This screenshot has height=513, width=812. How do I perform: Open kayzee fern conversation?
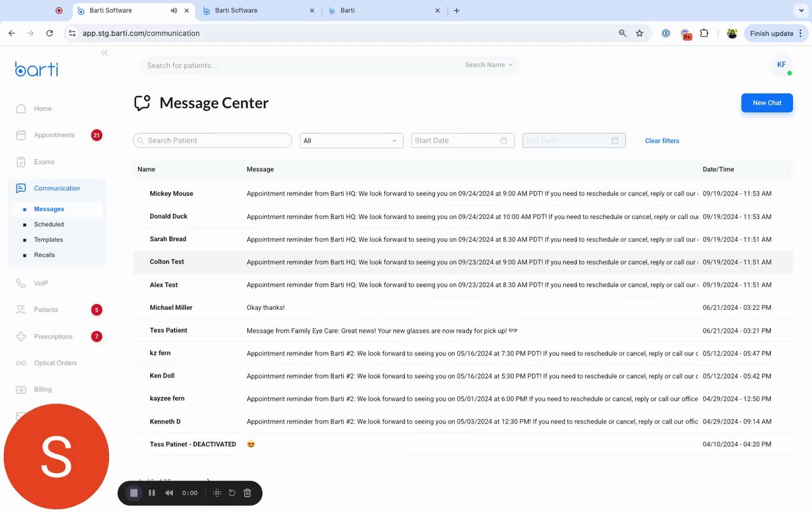(462, 399)
